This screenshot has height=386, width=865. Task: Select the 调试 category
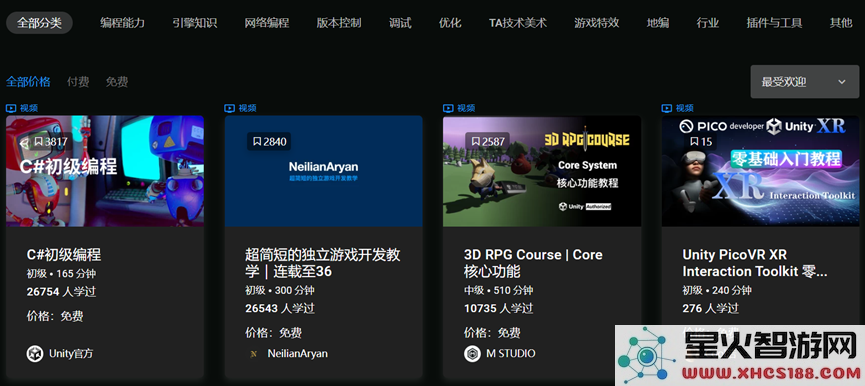[400, 23]
